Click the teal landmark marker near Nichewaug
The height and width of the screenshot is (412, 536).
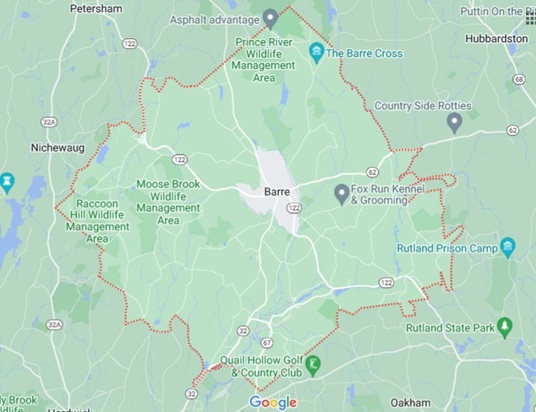[x=7, y=183]
